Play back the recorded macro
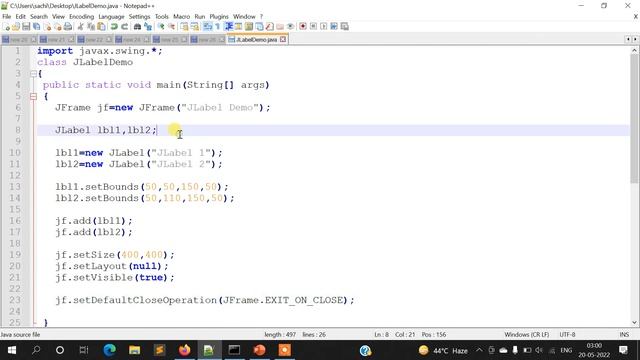 coord(323,27)
